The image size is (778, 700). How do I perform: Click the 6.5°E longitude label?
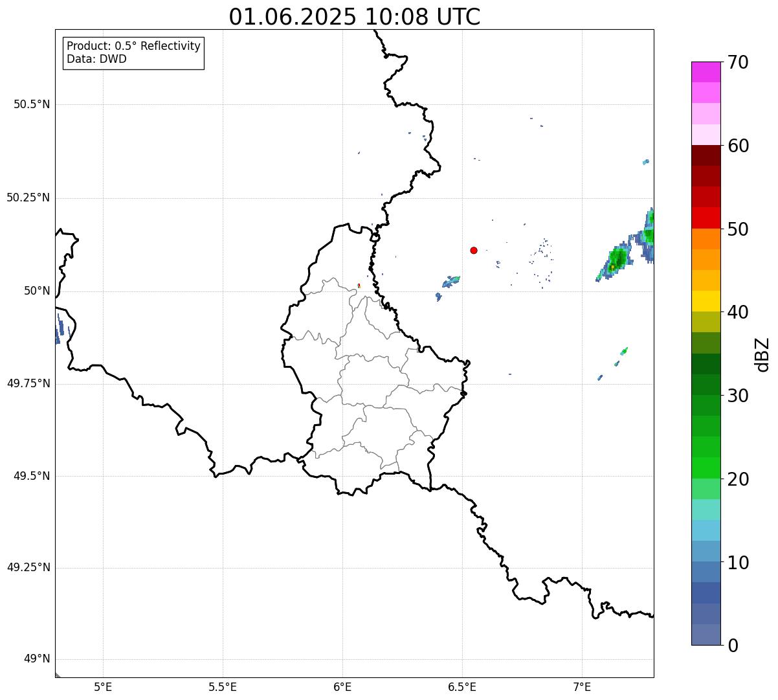tap(462, 687)
